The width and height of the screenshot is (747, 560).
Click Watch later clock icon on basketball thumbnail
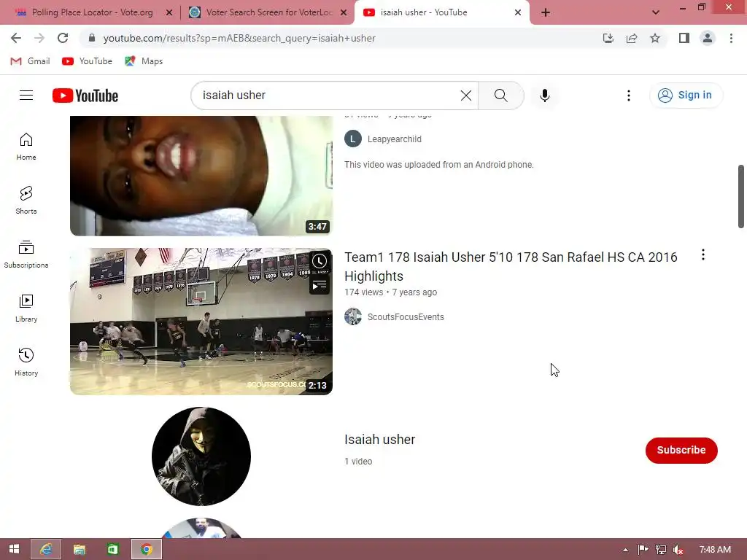click(x=320, y=261)
